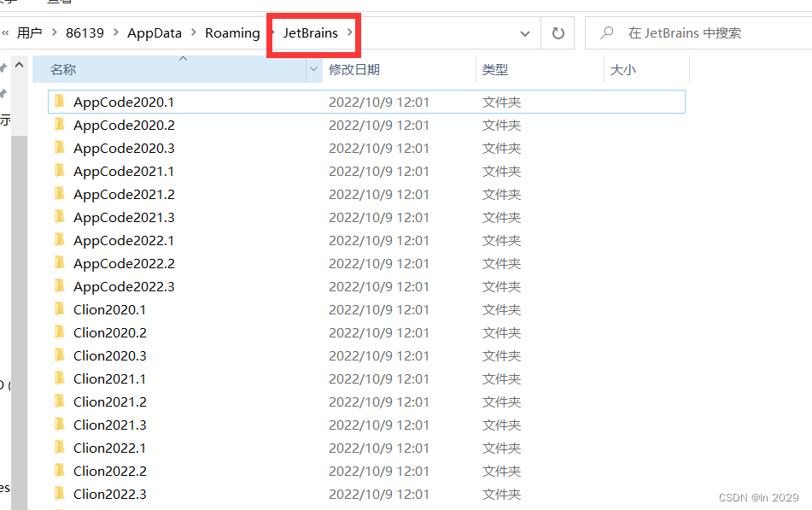Click the AppCode2020.3 folder icon
This screenshot has height=510, width=812.
click(x=60, y=147)
